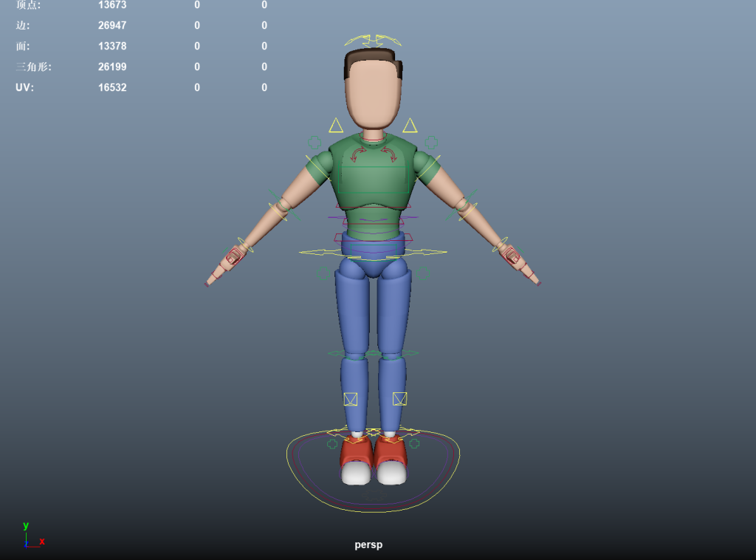756x560 pixels.
Task: Click the persp camera label
Action: (x=368, y=544)
